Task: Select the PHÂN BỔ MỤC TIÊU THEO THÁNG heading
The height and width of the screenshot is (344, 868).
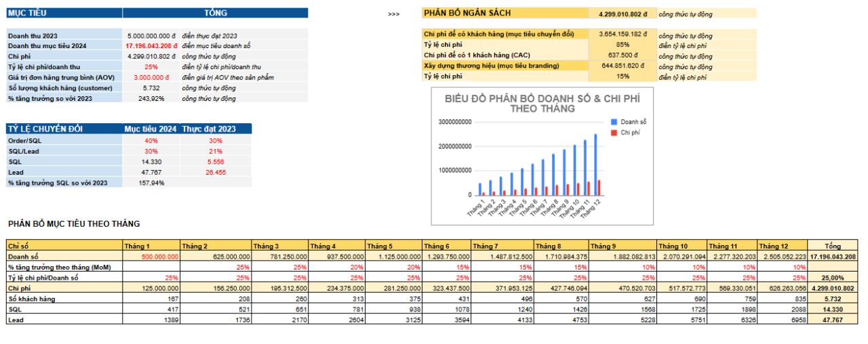Action: coord(74,223)
